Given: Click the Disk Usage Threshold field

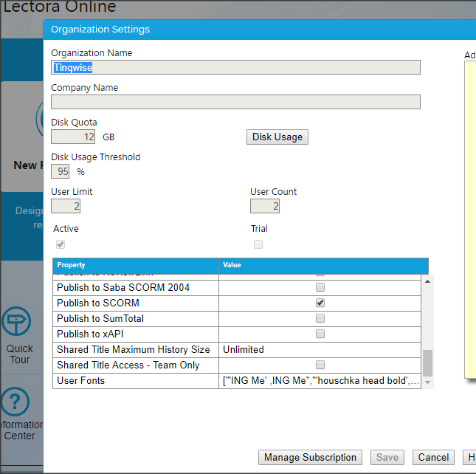Looking at the screenshot, I should [60, 171].
